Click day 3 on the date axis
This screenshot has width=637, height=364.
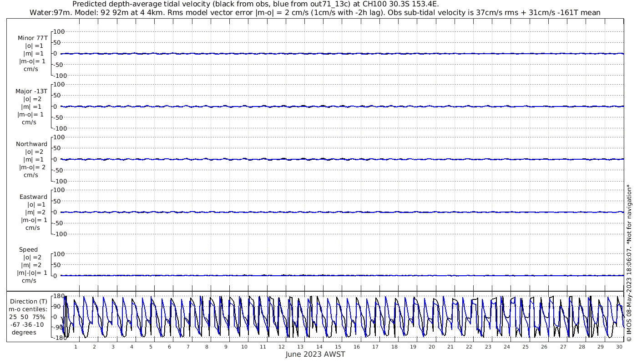(x=113, y=347)
